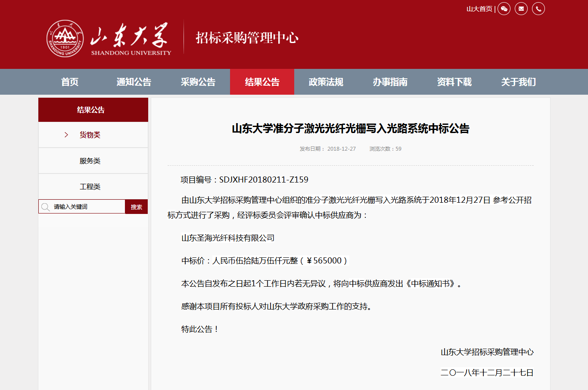Open the 办事指南 navigation tab
The height and width of the screenshot is (390, 588).
click(x=390, y=82)
